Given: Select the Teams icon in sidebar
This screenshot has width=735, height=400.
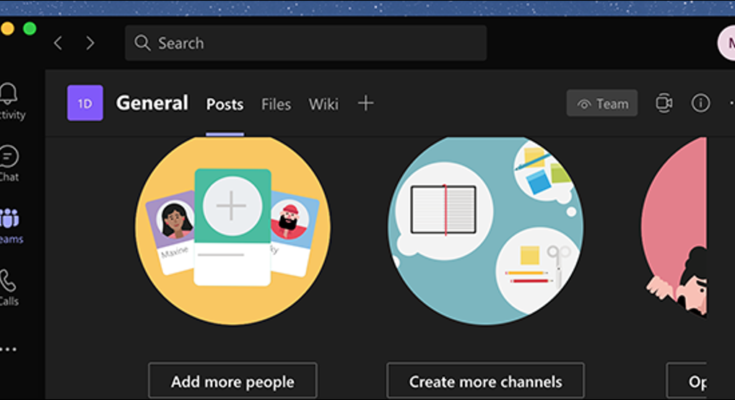Looking at the screenshot, I should click(x=10, y=225).
